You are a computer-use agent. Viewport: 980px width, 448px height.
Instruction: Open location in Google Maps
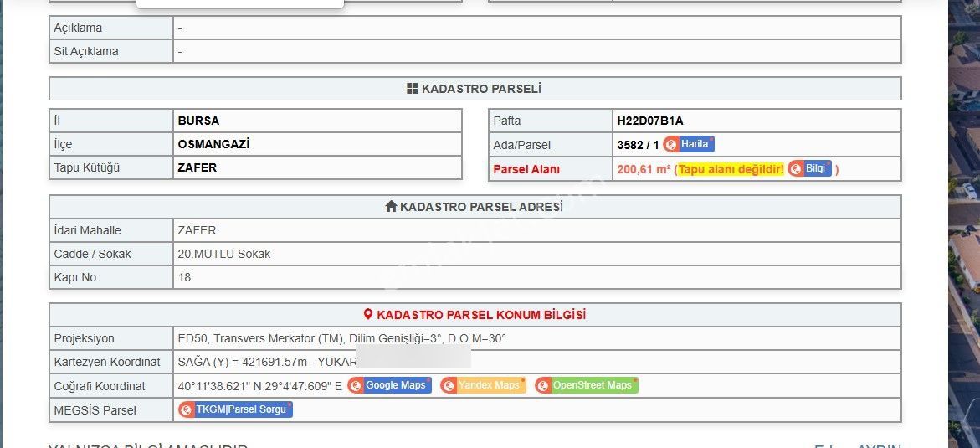389,385
